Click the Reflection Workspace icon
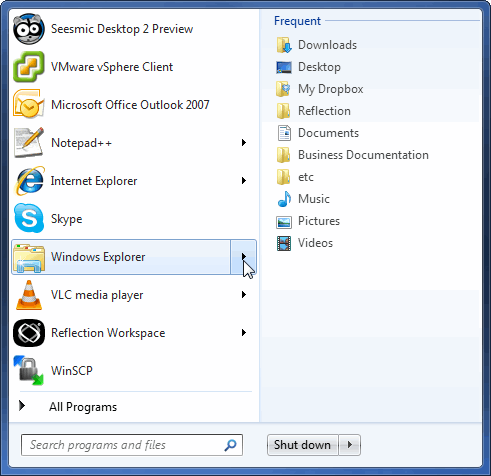Viewport: 491px width, 476px height. click(x=29, y=333)
